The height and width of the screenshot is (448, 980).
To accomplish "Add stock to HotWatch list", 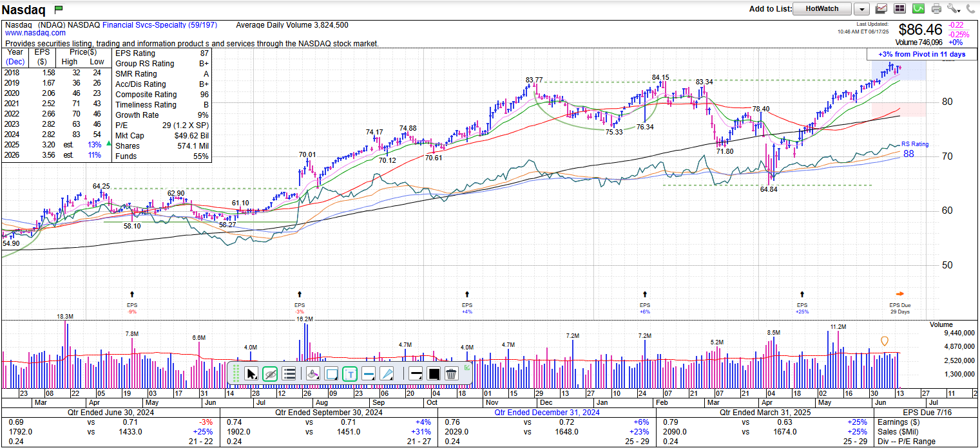I will (822, 8).
